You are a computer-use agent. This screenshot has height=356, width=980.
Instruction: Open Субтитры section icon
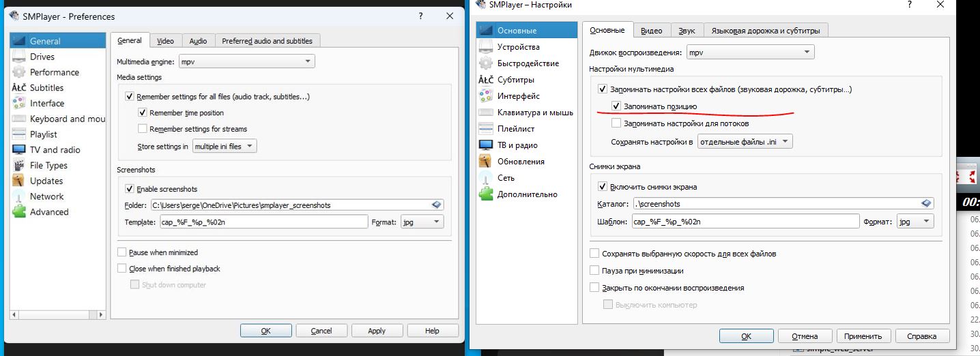point(486,80)
